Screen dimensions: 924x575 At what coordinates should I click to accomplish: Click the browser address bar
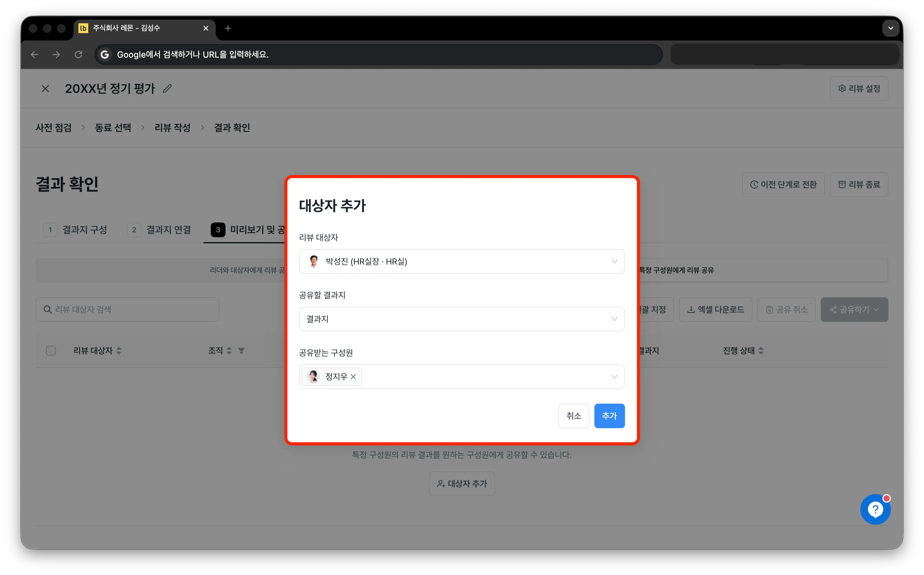pos(378,54)
